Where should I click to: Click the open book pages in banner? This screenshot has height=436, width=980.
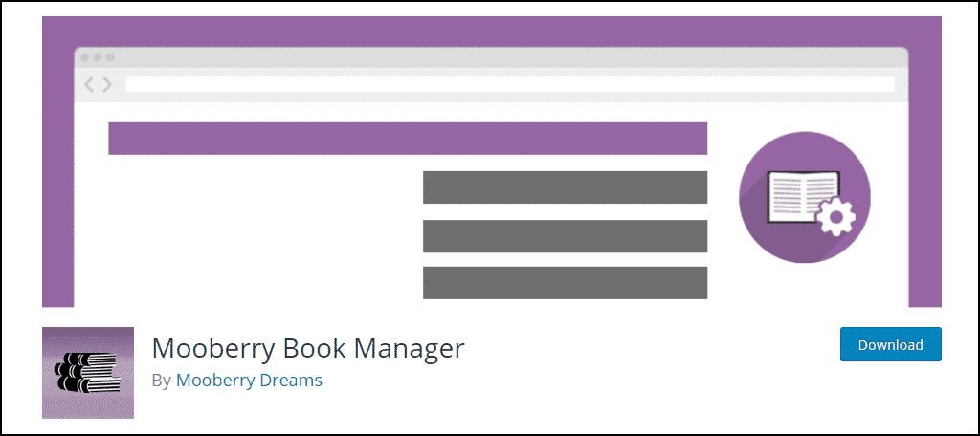click(x=804, y=197)
